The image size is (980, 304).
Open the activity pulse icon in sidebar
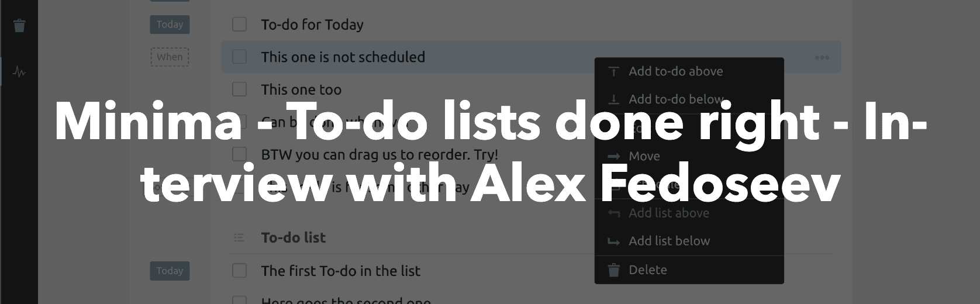(19, 72)
